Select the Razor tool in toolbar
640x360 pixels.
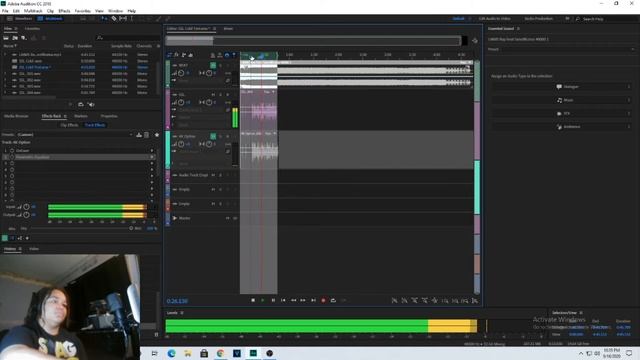114,19
